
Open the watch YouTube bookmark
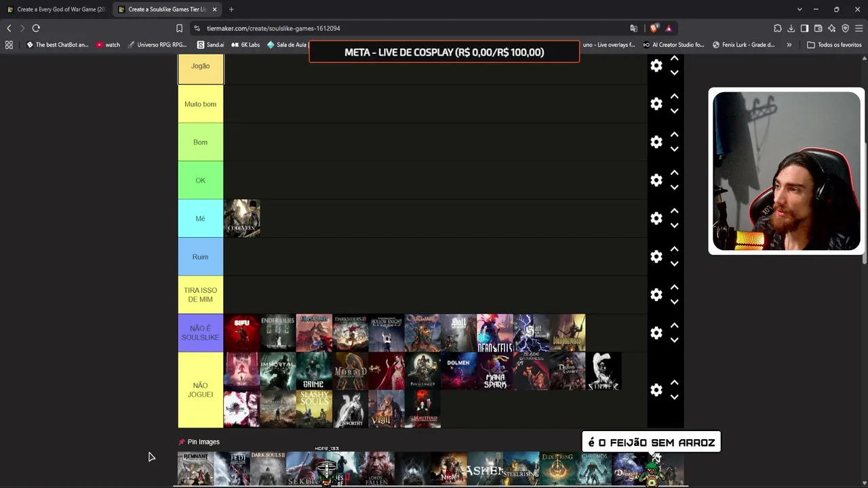pos(108,45)
